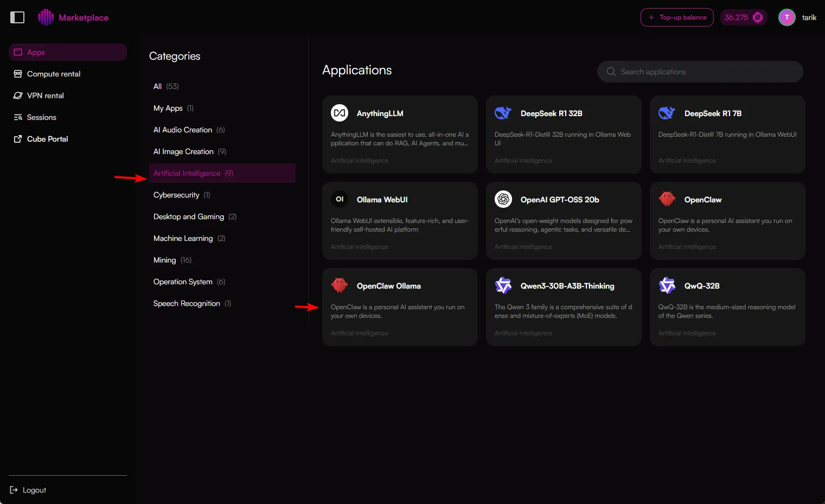The image size is (825, 504).
Task: Click the VPN rental planet icon
Action: tap(18, 95)
